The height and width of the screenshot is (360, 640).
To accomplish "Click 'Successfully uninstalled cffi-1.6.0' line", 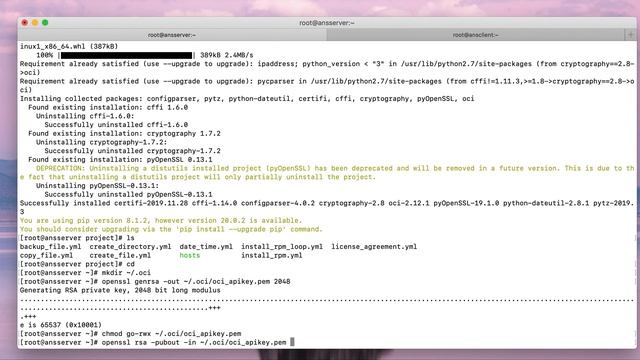I will [116, 125].
